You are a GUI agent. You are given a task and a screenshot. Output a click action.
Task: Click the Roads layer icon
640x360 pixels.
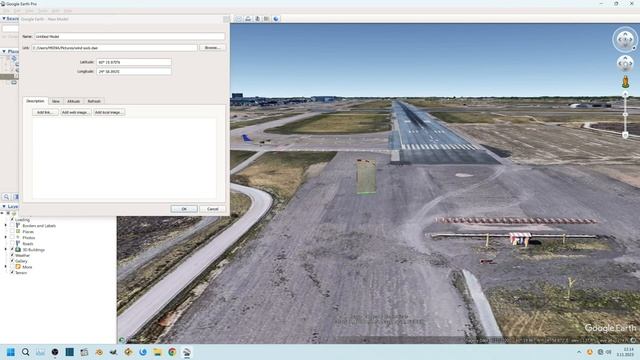pyautogui.click(x=18, y=243)
